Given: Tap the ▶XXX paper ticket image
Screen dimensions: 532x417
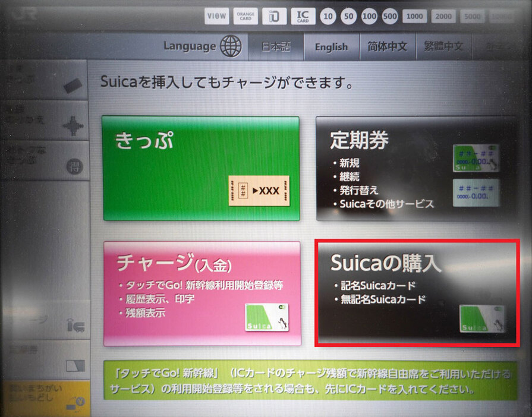Looking at the screenshot, I should tap(259, 191).
